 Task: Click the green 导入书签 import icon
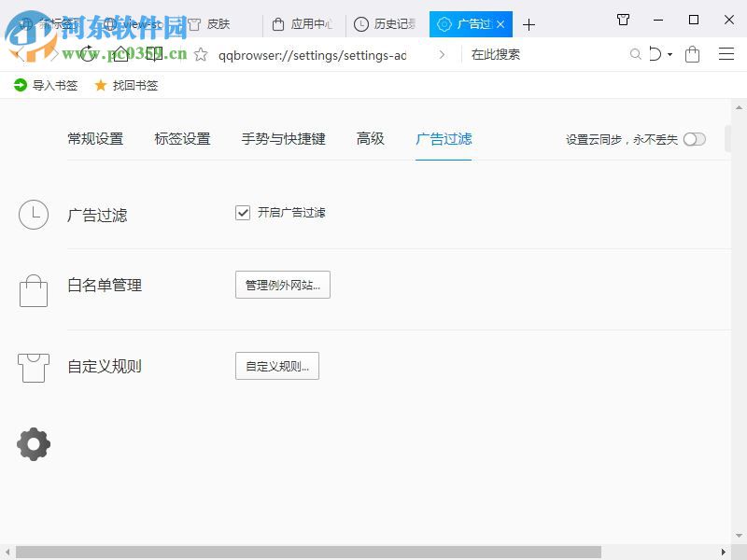pos(21,85)
